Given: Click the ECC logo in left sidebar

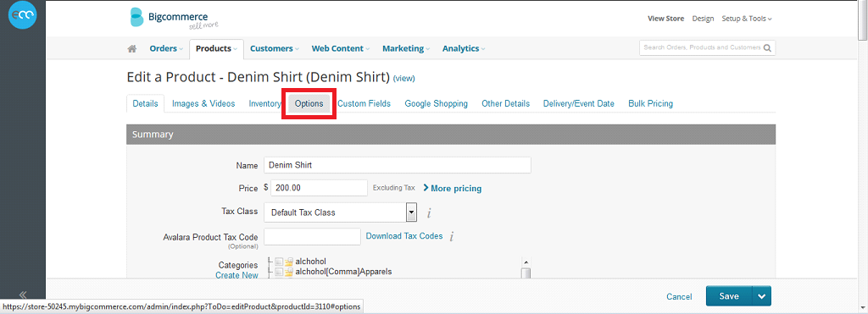Looking at the screenshot, I should coord(22,15).
